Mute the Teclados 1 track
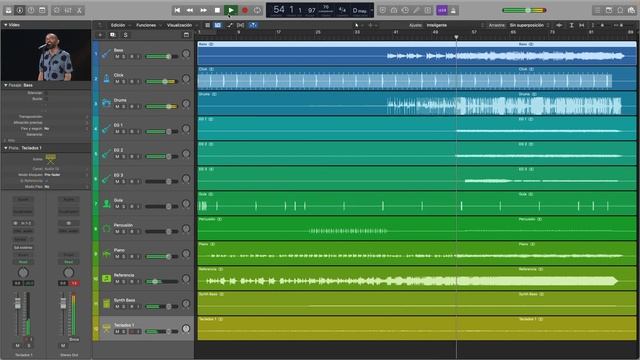Image resolution: width=640 pixels, height=360 pixels. [117, 331]
